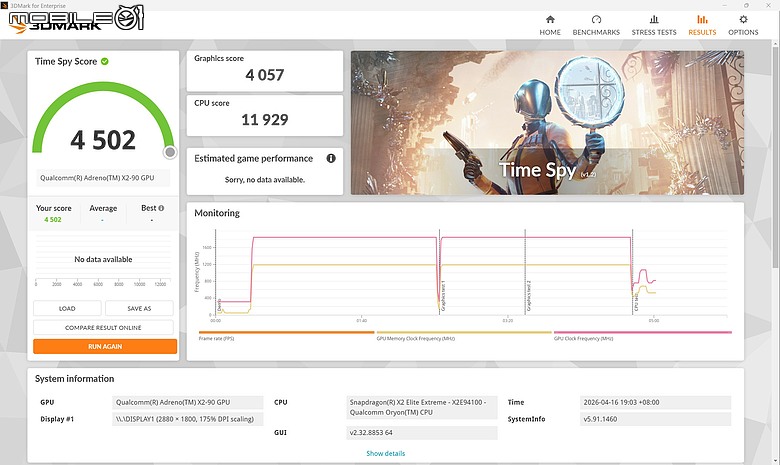Viewport: 780px width, 465px height.
Task: Go to the Home tab
Action: pyautogui.click(x=550, y=25)
